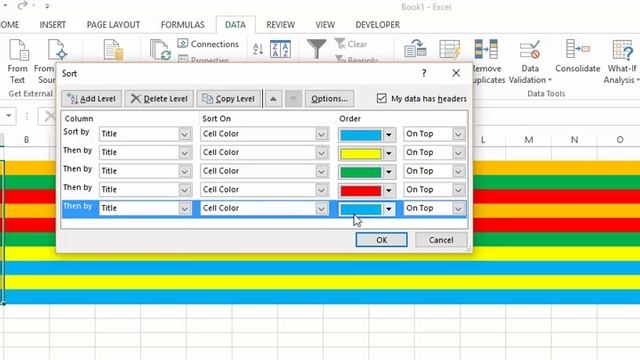Click the Move Down arrow button
This screenshot has height=360, width=640.
293,99
